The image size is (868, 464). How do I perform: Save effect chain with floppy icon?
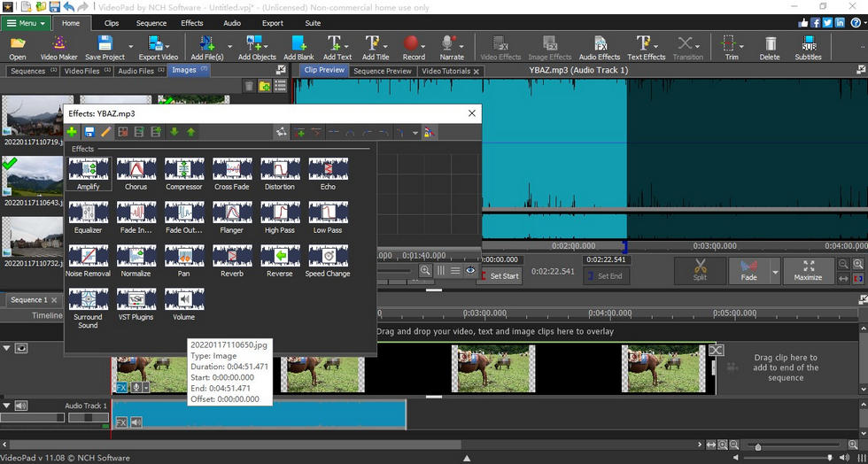click(x=89, y=132)
